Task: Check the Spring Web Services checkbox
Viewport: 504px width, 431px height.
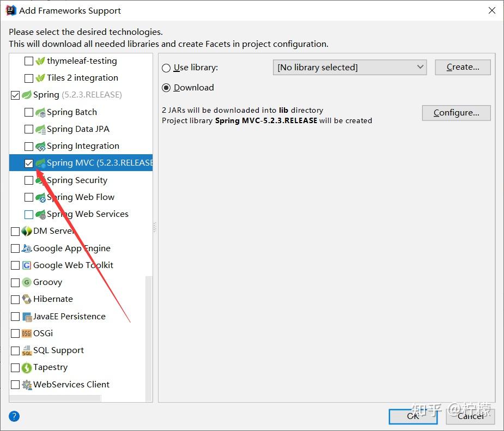Action: 29,214
